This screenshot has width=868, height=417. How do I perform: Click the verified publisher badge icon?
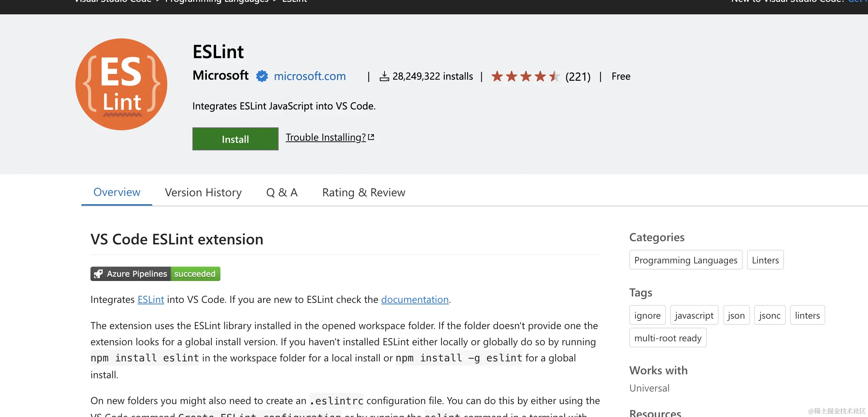point(262,76)
